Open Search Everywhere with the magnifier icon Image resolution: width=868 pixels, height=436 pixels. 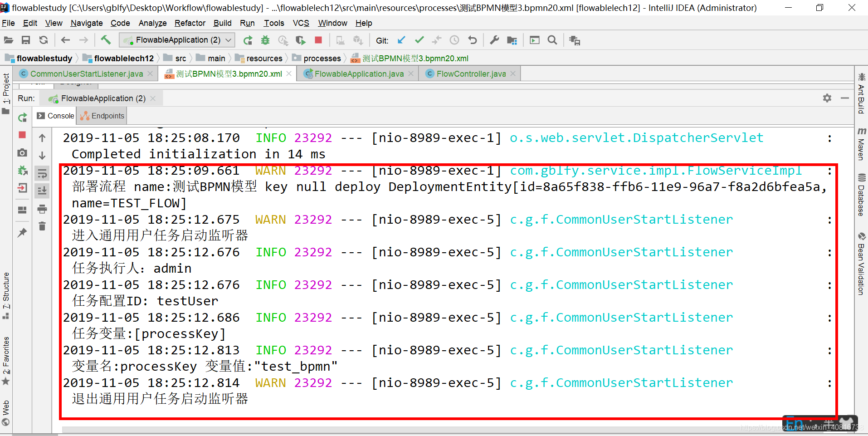pyautogui.click(x=552, y=40)
